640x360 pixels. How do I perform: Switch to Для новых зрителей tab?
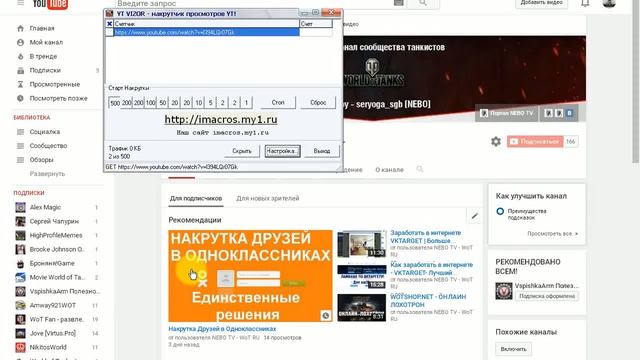click(x=267, y=198)
